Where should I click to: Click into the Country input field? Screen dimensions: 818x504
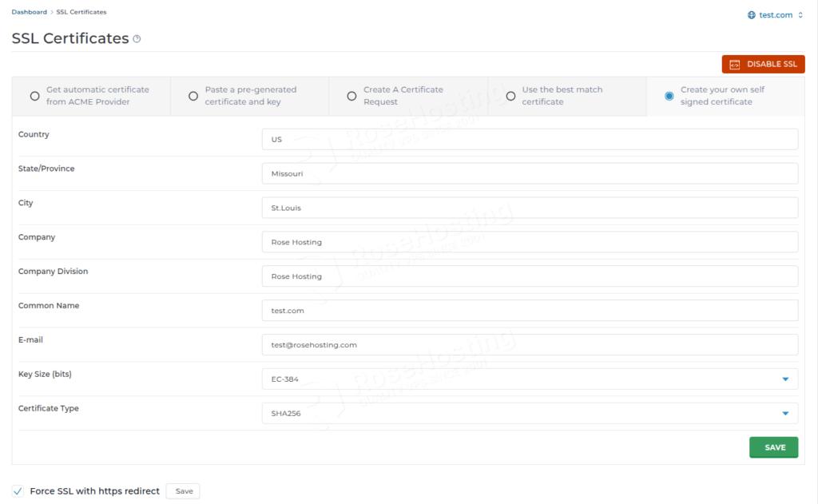(529, 139)
